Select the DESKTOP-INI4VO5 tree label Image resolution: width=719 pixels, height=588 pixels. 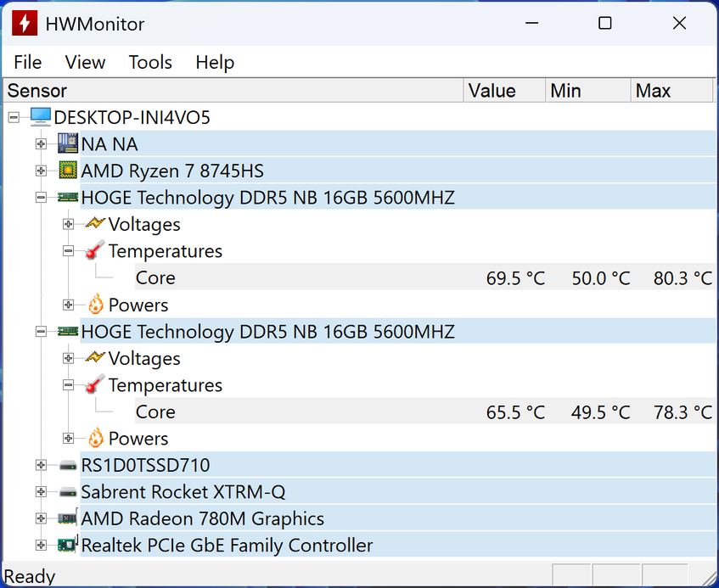click(132, 117)
